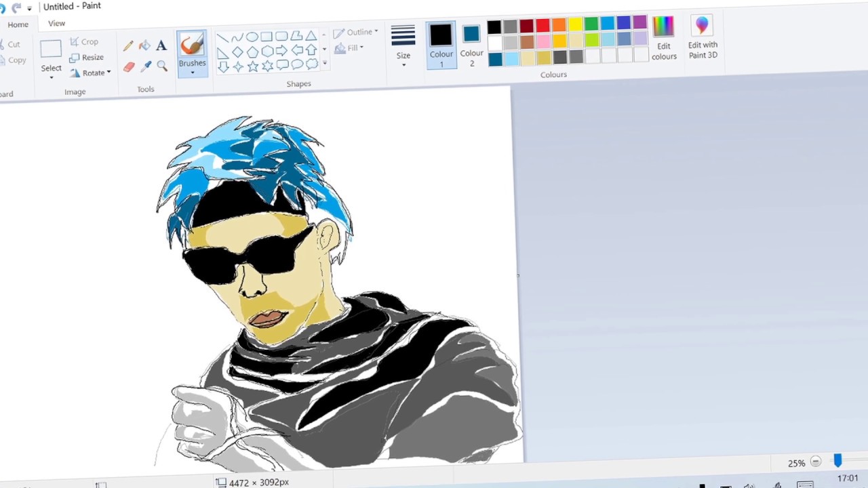Activate Colour 1 black swatch
The height and width of the screenshot is (488, 868).
(x=441, y=45)
